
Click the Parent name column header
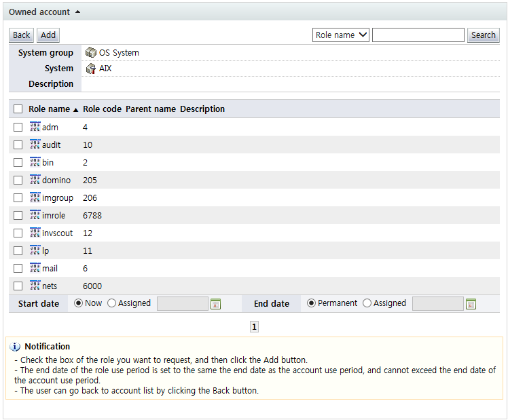point(151,109)
